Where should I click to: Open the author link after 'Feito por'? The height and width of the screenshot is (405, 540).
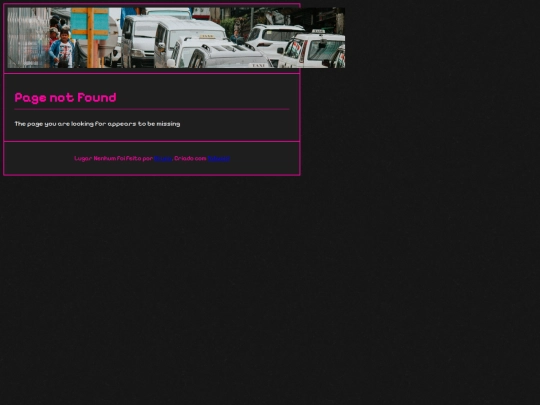tap(163, 158)
